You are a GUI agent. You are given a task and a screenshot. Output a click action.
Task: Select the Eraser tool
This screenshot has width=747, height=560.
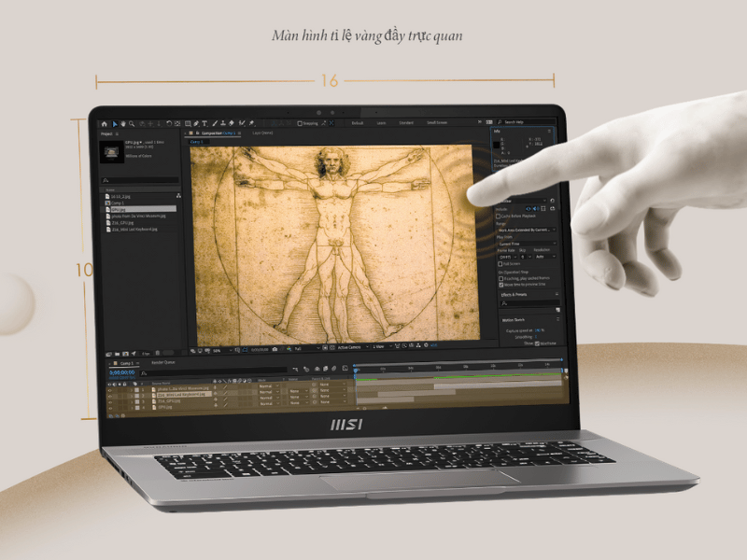click(x=231, y=123)
